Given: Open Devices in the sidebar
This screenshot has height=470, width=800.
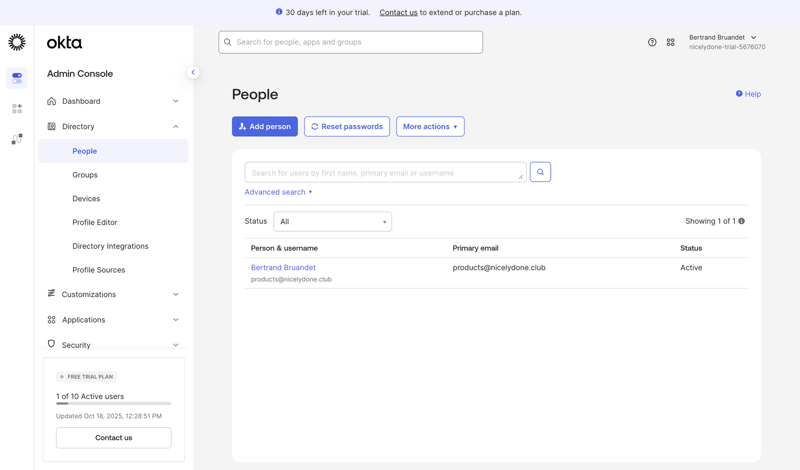Looking at the screenshot, I should click(x=86, y=199).
